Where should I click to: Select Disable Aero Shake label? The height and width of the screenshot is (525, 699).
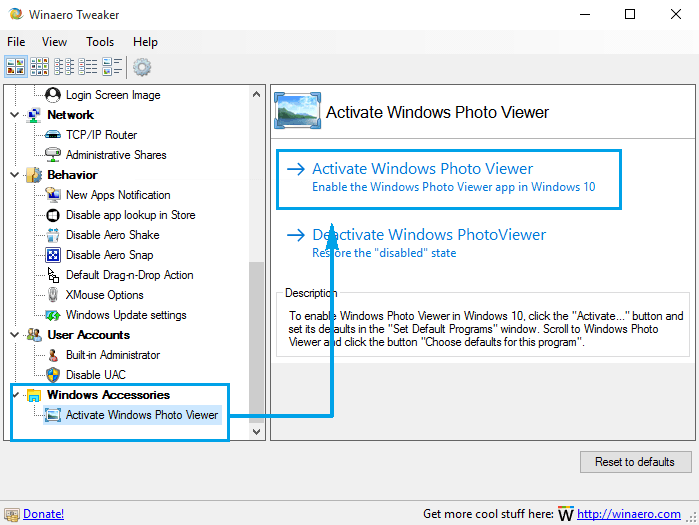pyautogui.click(x=113, y=235)
